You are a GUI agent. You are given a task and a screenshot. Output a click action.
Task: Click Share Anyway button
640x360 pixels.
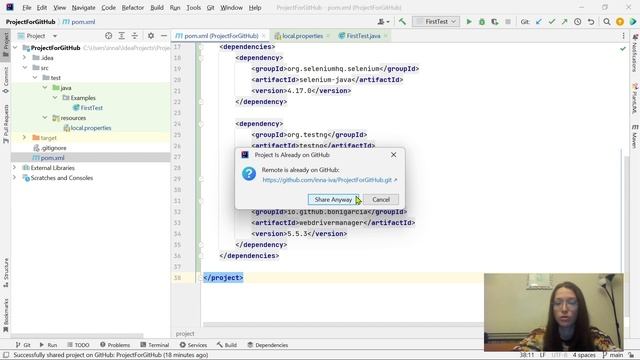click(333, 200)
